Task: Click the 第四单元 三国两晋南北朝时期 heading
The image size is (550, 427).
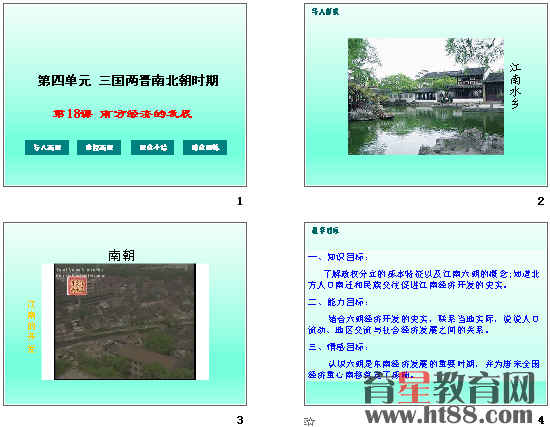Action: coord(128,80)
